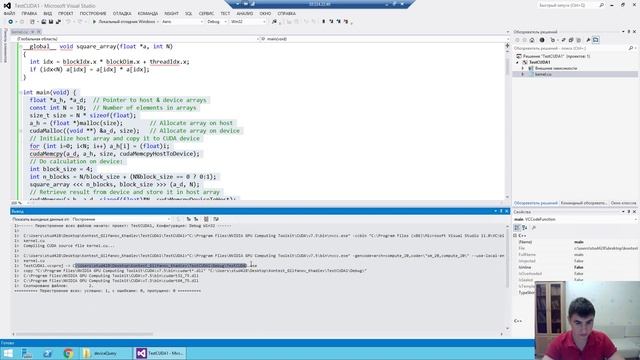Click the save all files icon
Viewport: 640px width, 360px height.
[58, 22]
